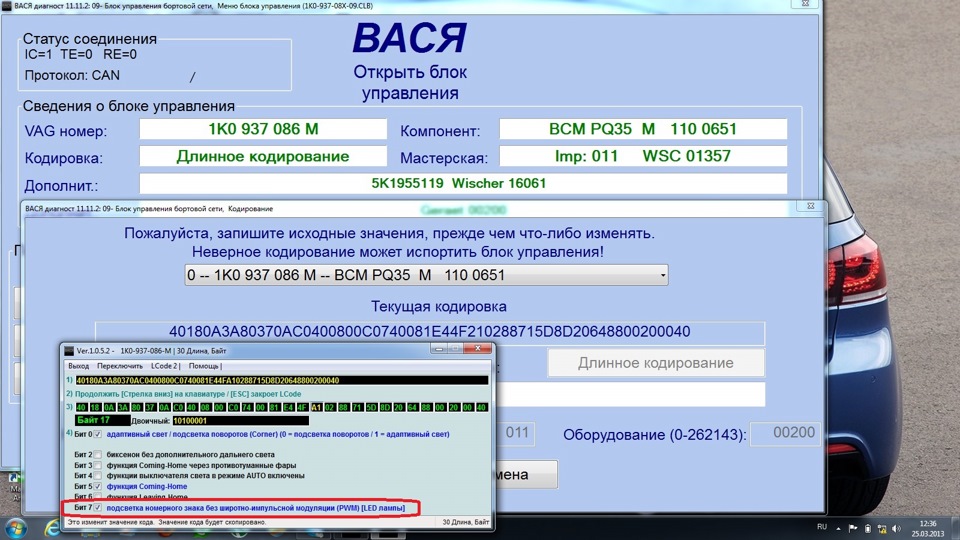The height and width of the screenshot is (540, 960).
Task: Click the Двоичный field showing 10100001
Action: point(241,421)
